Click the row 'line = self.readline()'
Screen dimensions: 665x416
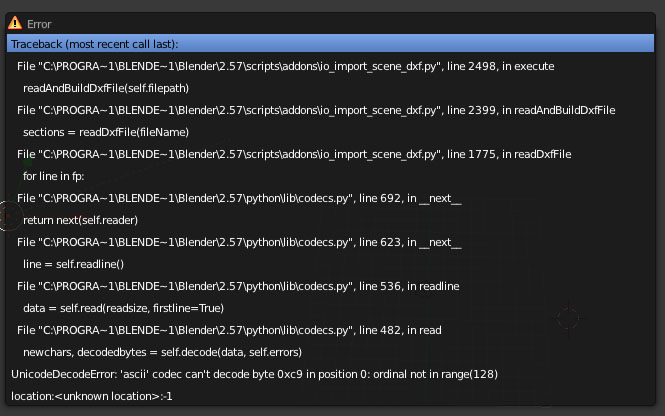(x=330, y=265)
